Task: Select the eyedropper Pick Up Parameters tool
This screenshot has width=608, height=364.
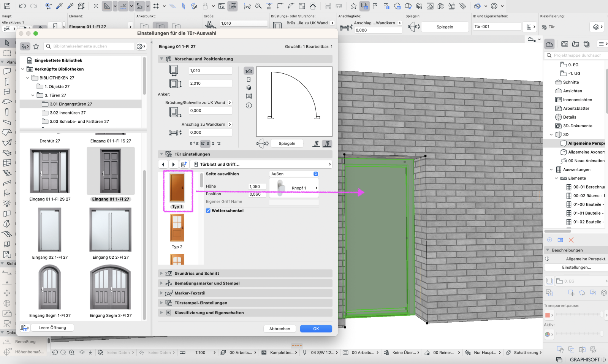Action: [x=59, y=6]
